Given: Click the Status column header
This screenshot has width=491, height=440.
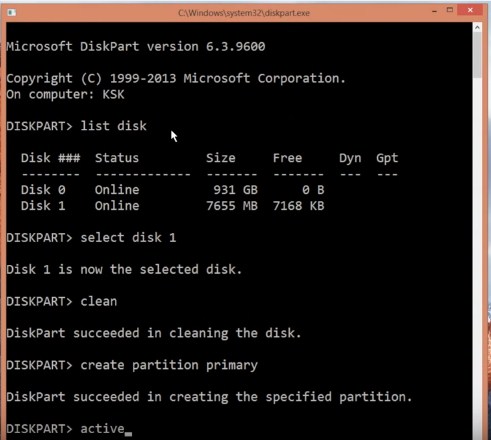Looking at the screenshot, I should pyautogui.click(x=117, y=158).
